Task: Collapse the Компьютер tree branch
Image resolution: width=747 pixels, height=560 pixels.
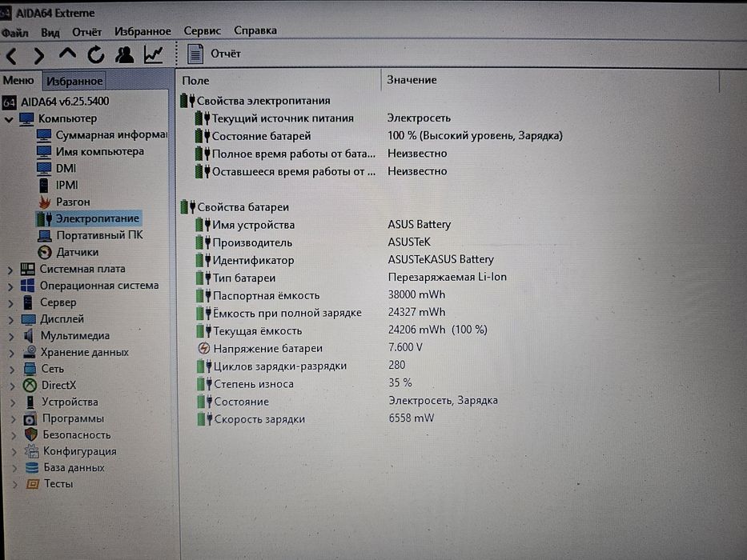Action: [x=9, y=119]
